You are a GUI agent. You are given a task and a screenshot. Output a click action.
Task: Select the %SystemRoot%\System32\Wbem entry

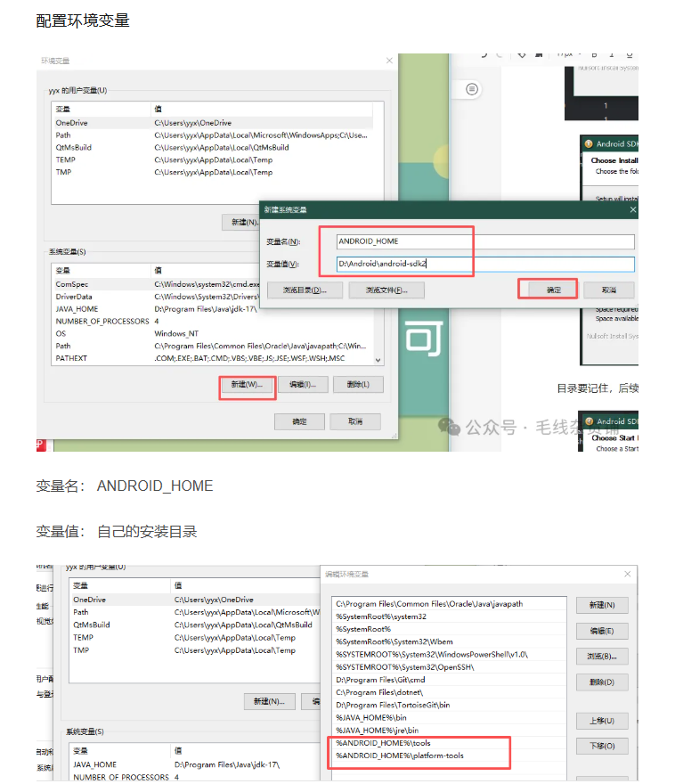coord(449,641)
